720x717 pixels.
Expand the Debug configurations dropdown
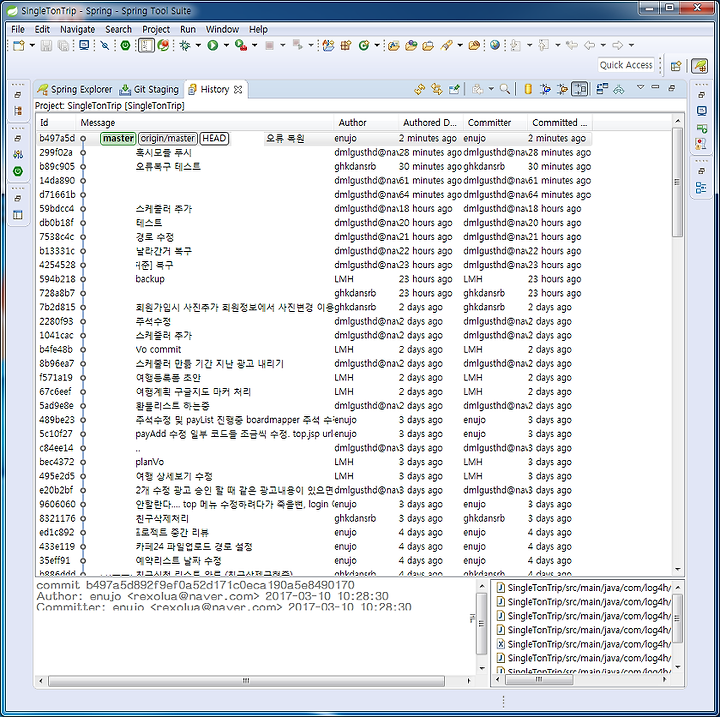tap(198, 45)
